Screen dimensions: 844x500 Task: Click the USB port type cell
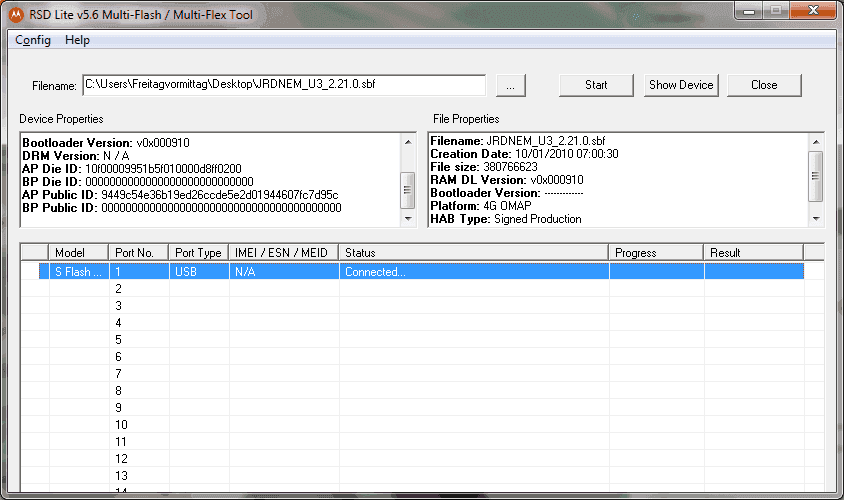click(199, 272)
